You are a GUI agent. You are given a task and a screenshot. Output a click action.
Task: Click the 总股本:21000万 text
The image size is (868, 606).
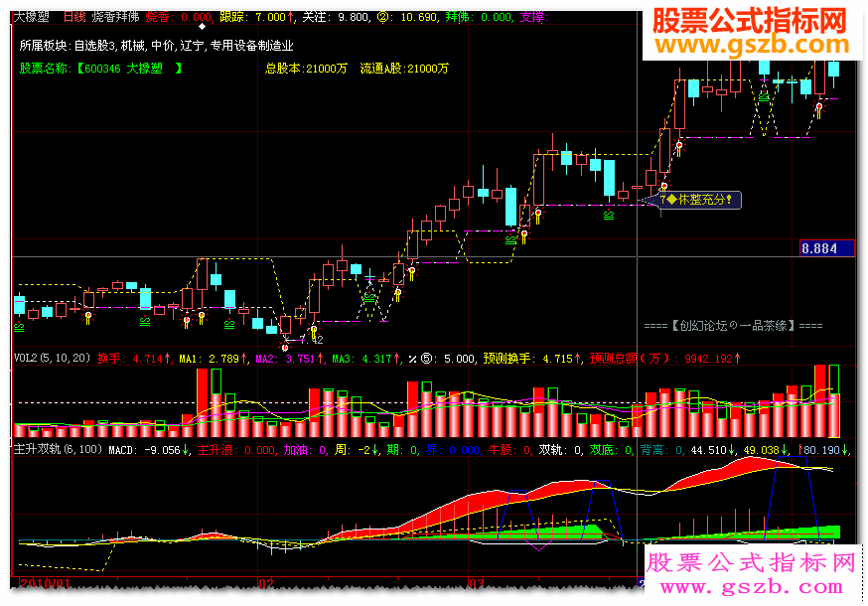click(306, 69)
